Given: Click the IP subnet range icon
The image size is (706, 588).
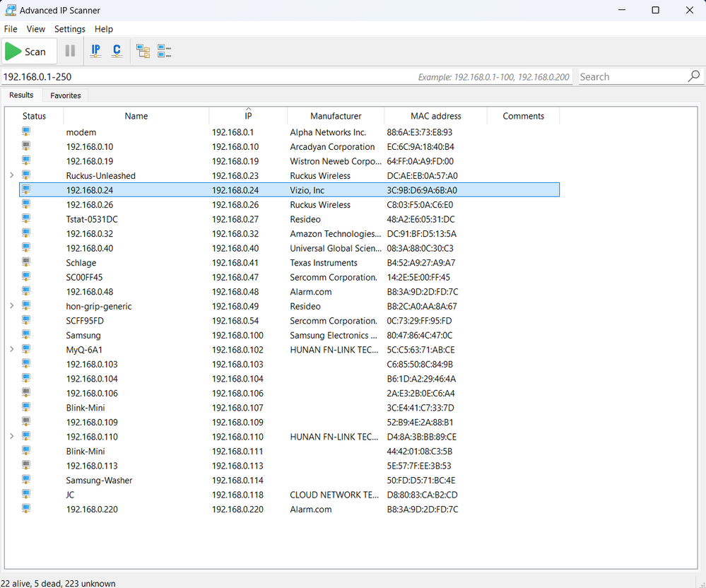Looking at the screenshot, I should pyautogui.click(x=95, y=50).
